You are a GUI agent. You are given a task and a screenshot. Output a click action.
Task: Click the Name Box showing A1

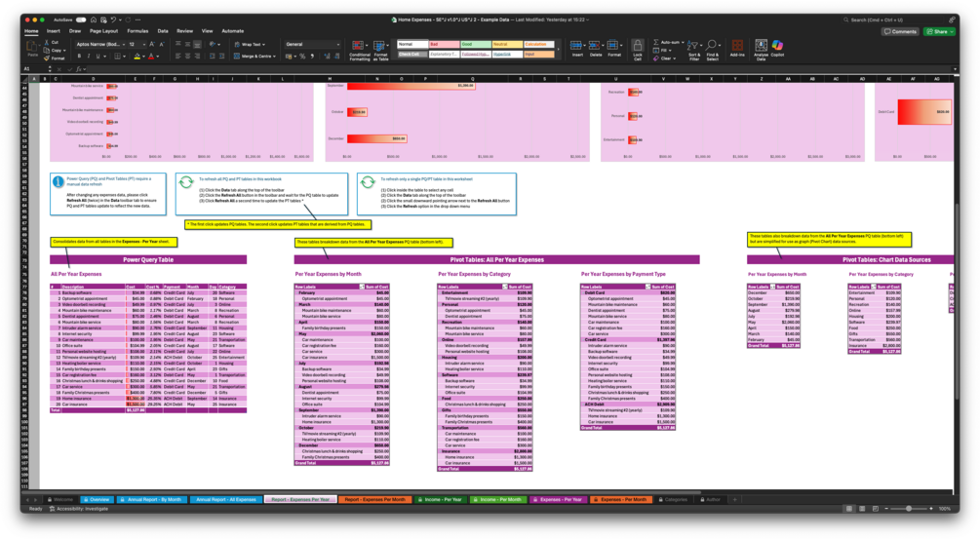point(34,69)
